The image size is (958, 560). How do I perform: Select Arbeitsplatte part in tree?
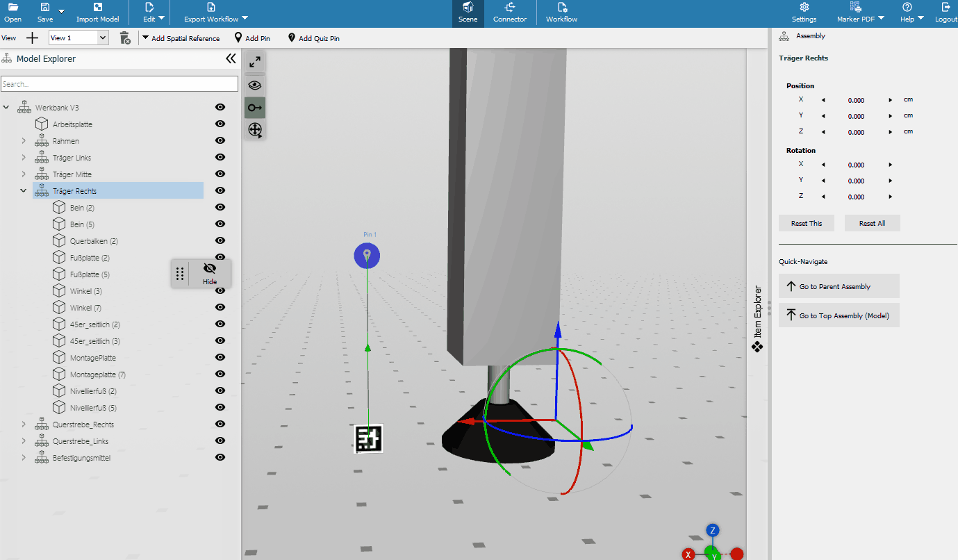[x=72, y=124]
